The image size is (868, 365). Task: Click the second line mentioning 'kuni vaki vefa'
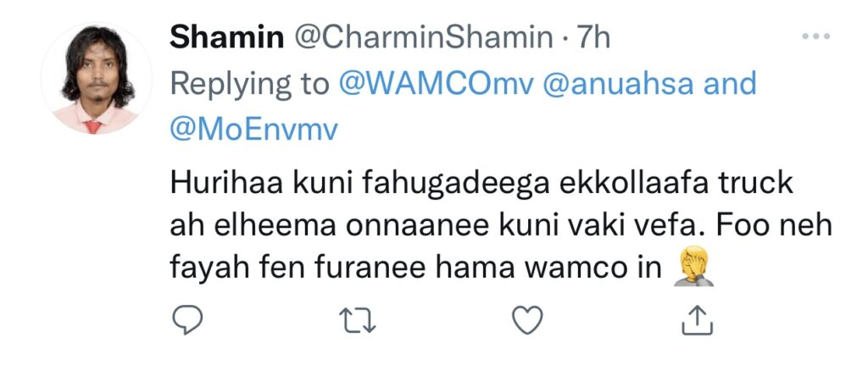coord(501,226)
